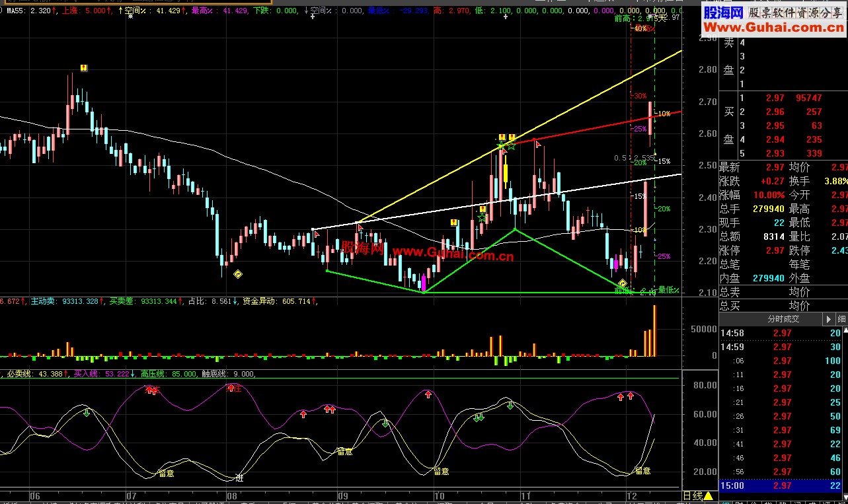Click the 高压线: 85.000 readout
Screen dimensions: 848x504
(169, 374)
